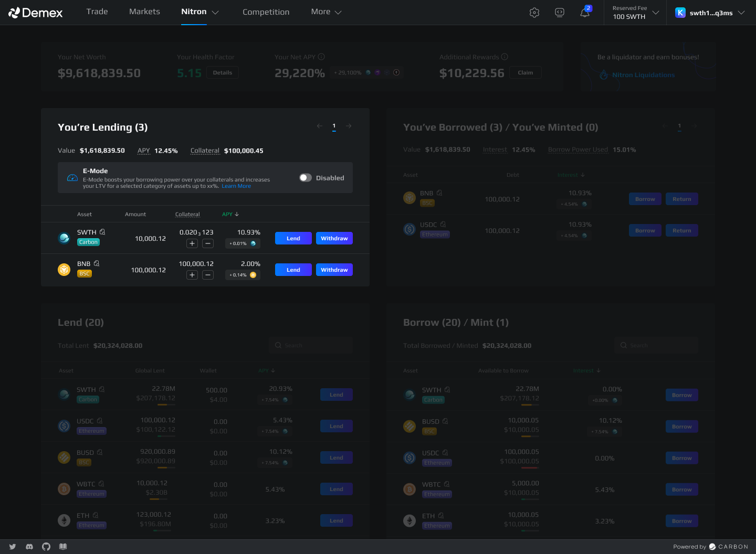Open the notifications bell
The image size is (756, 554).
pyautogui.click(x=584, y=13)
